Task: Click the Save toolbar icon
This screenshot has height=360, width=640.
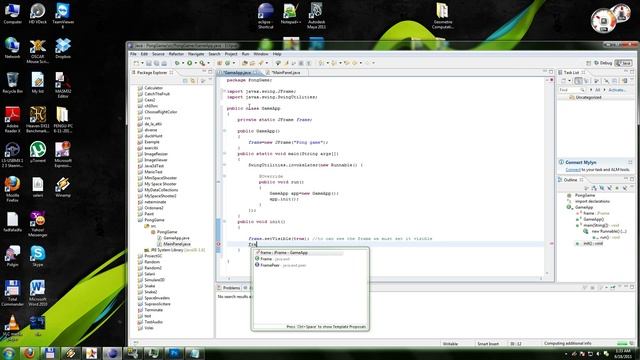Action: click(149, 63)
